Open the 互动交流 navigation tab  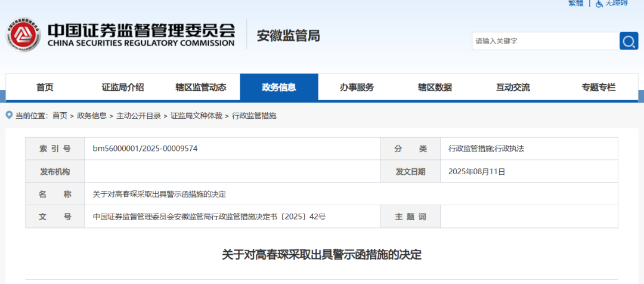pyautogui.click(x=513, y=87)
